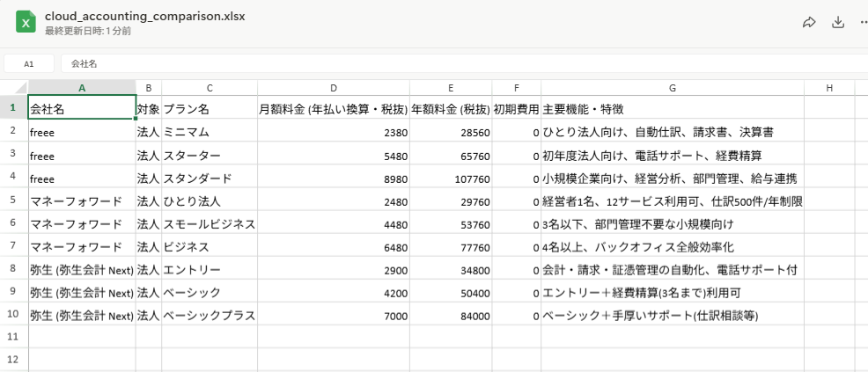
Task: Select all cells via the corner triangle
Action: (14, 87)
